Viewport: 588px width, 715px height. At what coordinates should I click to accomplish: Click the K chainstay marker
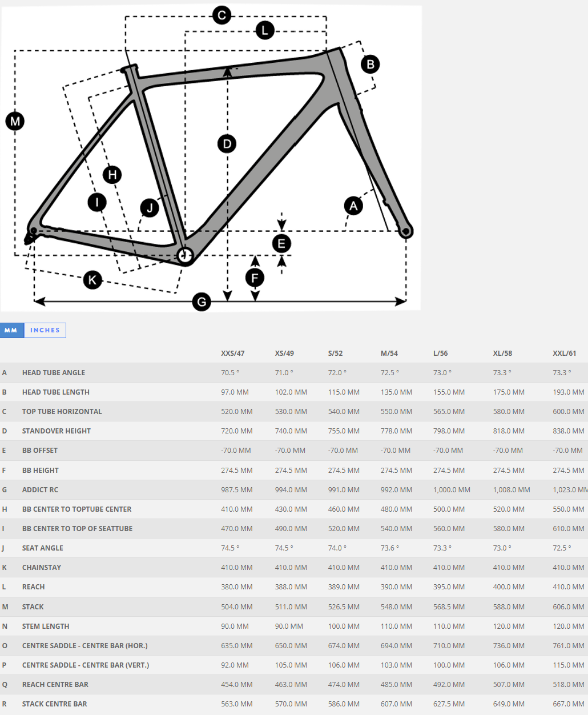92,280
